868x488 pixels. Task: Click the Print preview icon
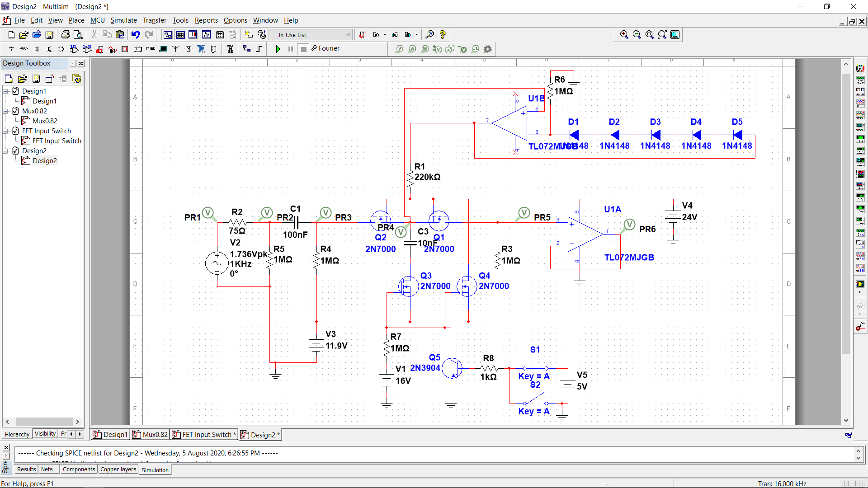pyautogui.click(x=78, y=35)
